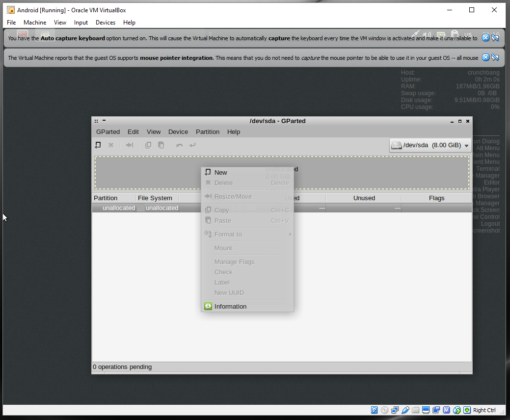Image resolution: width=510 pixels, height=420 pixels.
Task: Select Mount in the context menu
Action: point(247,248)
